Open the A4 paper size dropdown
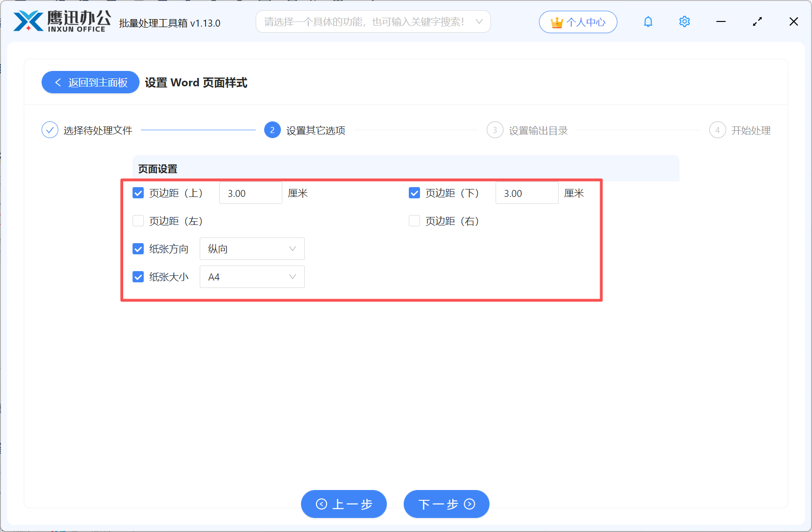Viewport: 812px width, 532px height. pos(252,277)
